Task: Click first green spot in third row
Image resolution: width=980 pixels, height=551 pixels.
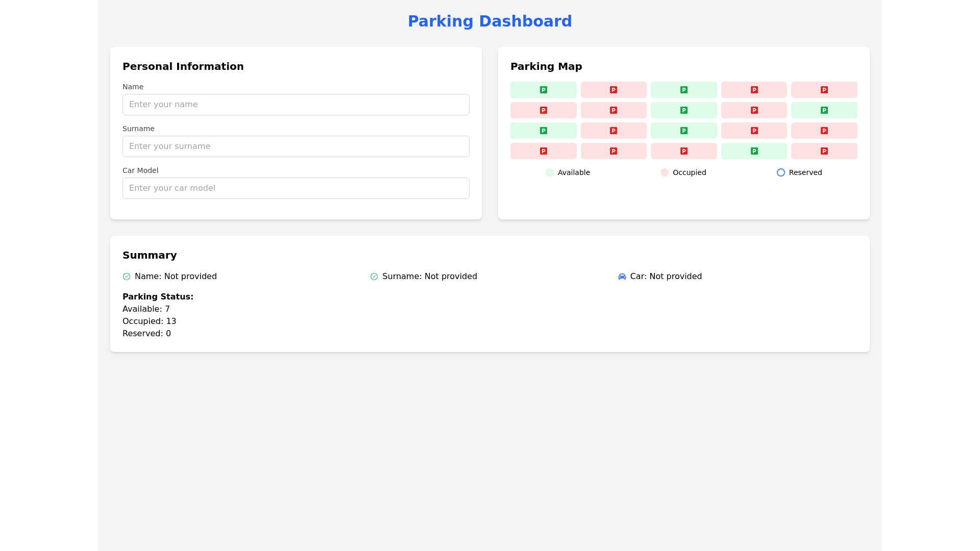Action: pyautogui.click(x=543, y=131)
